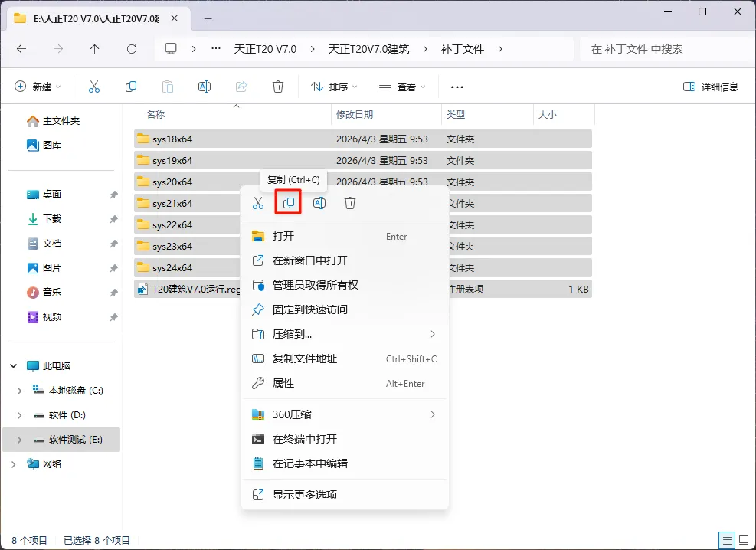This screenshot has width=756, height=550.
Task: Expand 本地磁盘 (C:) tree node
Action: coord(19,391)
